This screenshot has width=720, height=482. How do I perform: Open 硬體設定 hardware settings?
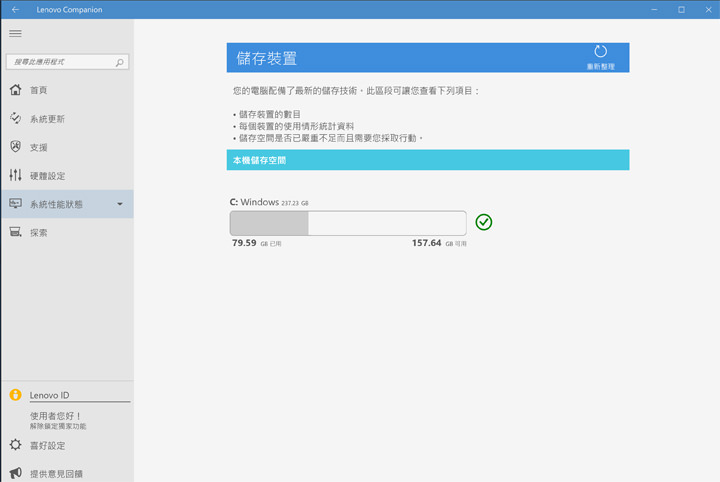click(47, 176)
